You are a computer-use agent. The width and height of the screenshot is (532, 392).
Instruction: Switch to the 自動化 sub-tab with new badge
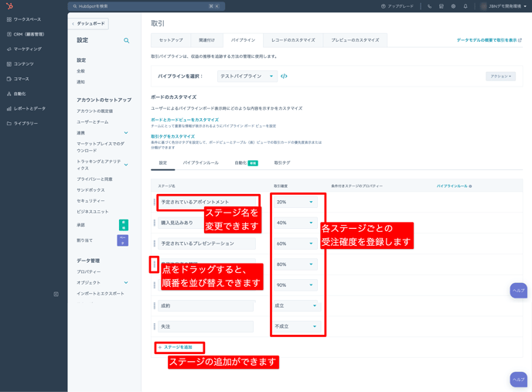(x=246, y=163)
